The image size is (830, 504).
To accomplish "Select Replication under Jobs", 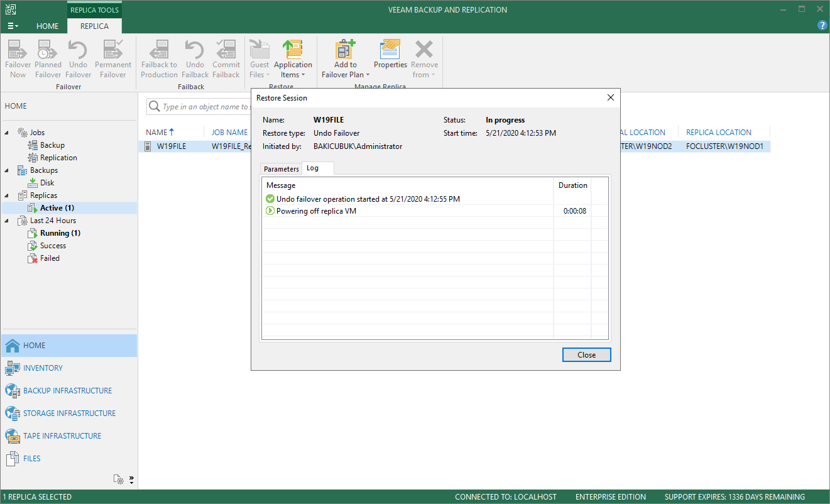I will pos(58,158).
